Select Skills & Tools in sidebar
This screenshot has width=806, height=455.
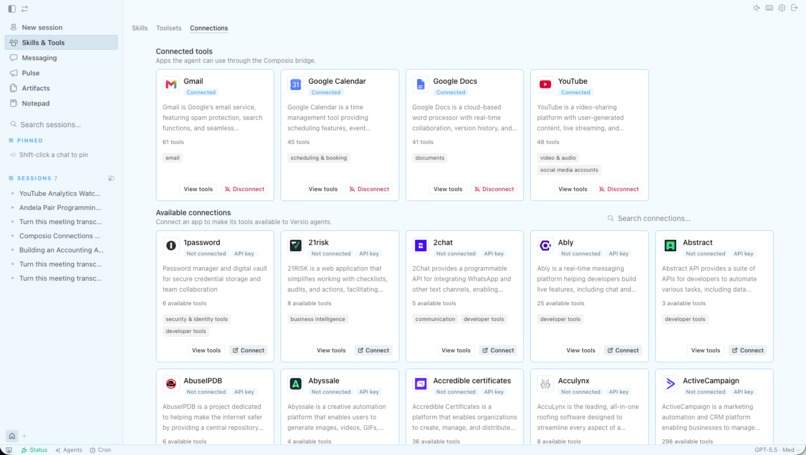[61, 43]
